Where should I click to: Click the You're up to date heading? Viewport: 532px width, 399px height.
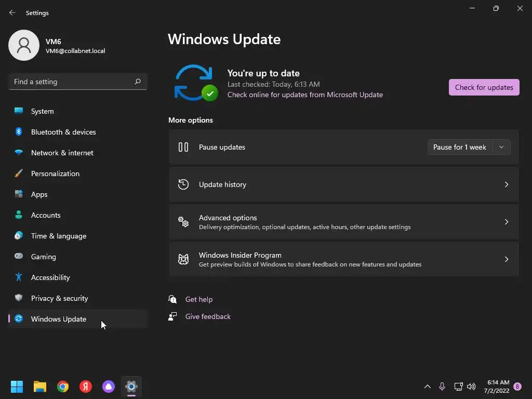point(263,73)
